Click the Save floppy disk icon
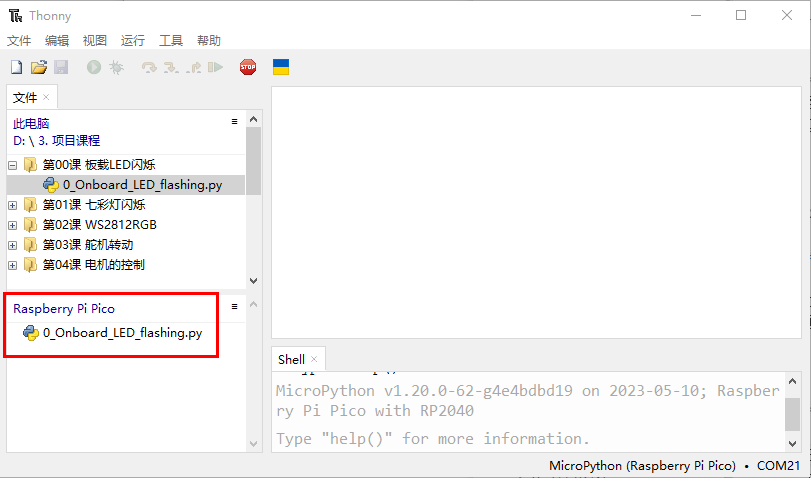This screenshot has width=811, height=478. (61, 67)
